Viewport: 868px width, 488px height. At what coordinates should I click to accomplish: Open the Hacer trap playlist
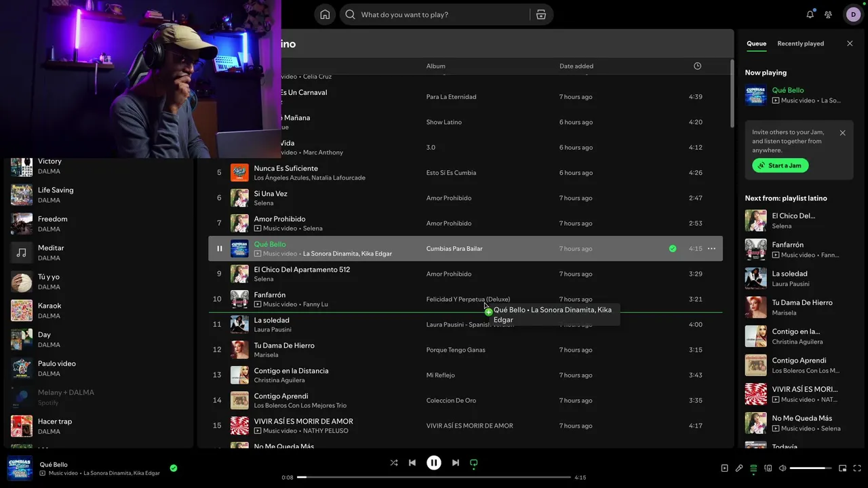tap(98, 426)
